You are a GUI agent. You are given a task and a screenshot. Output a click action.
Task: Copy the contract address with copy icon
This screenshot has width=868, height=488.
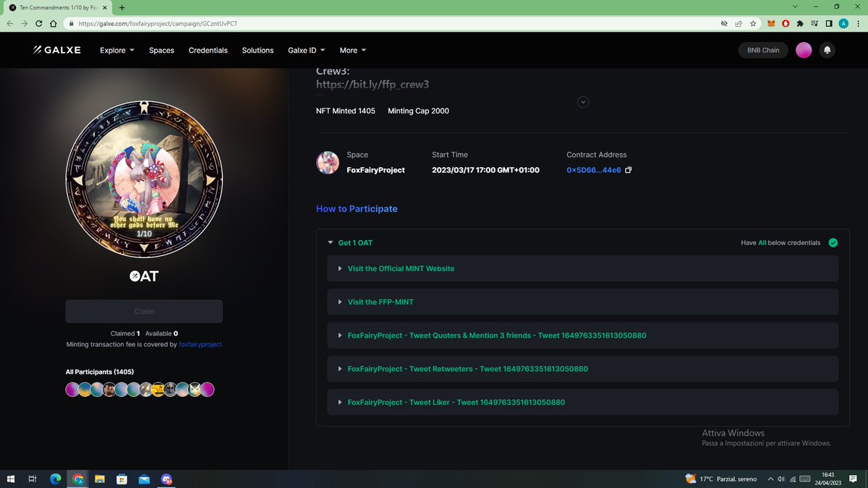click(629, 170)
